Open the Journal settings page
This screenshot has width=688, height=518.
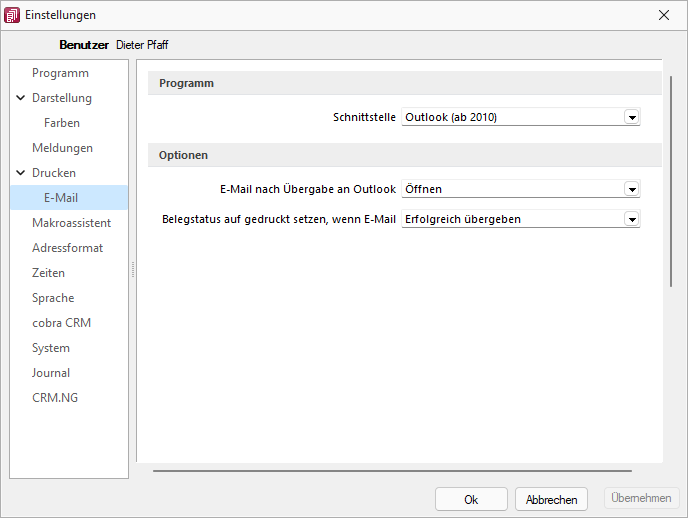[51, 373]
